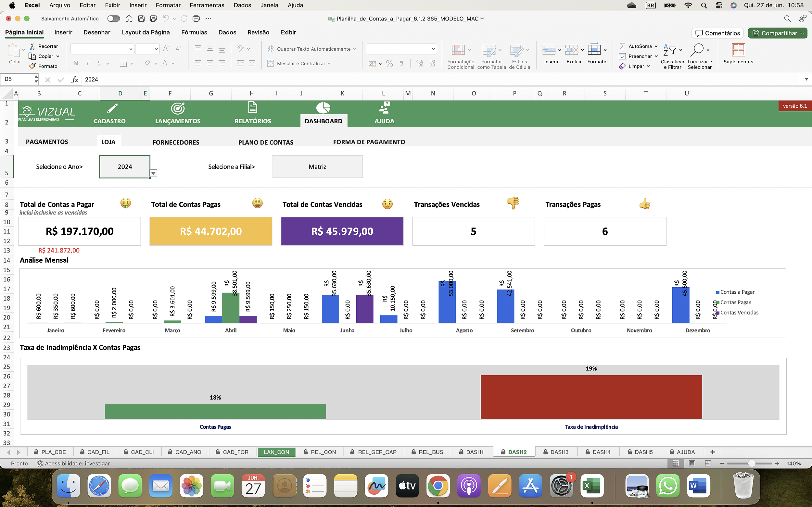Toggle bold formatting button
Screen dimensions: 812x507
(75, 63)
